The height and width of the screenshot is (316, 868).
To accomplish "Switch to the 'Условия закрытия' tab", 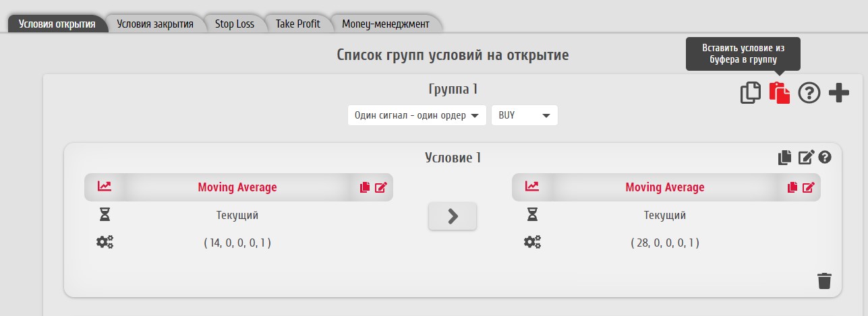I will click(155, 24).
